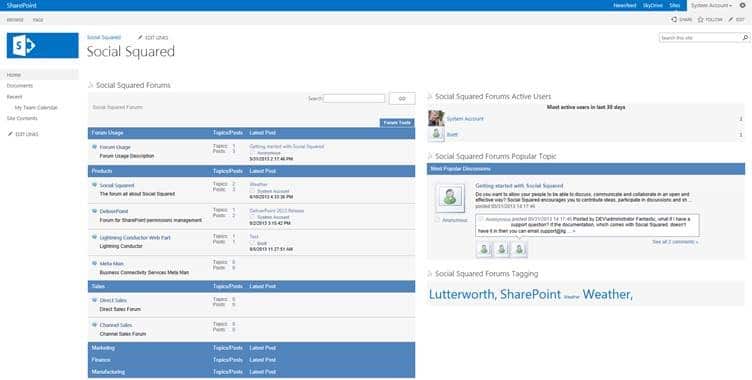Click presence indicator beside Anonymous under large avatar

click(437, 220)
